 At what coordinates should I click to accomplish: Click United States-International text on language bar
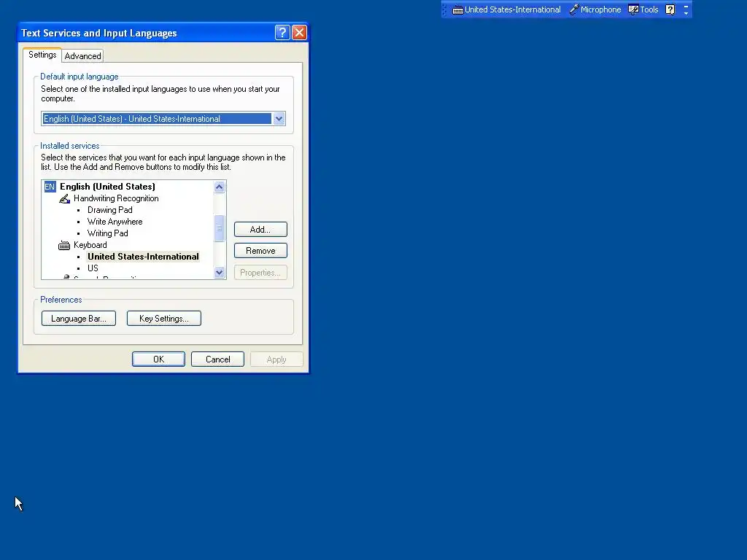click(513, 9)
